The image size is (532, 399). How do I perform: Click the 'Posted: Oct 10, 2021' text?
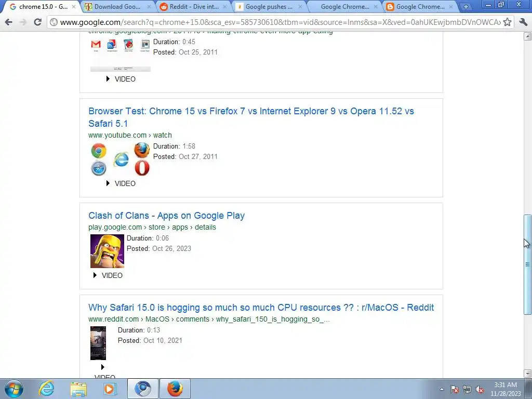click(150, 341)
